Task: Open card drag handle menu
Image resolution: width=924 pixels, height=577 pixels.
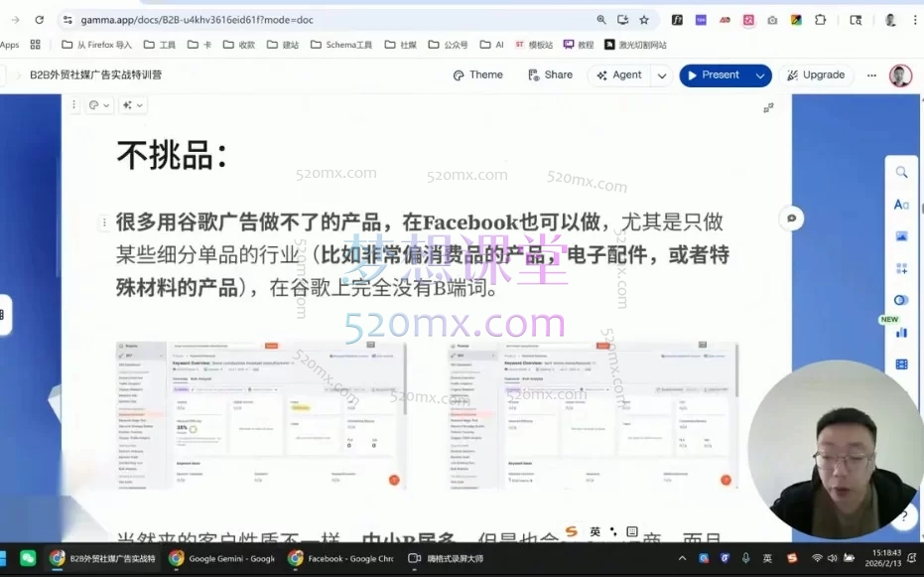Action: pos(73,105)
